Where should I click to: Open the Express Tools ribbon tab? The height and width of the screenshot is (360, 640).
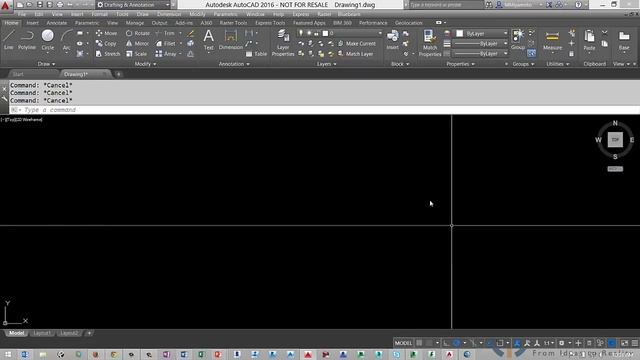[270, 23]
